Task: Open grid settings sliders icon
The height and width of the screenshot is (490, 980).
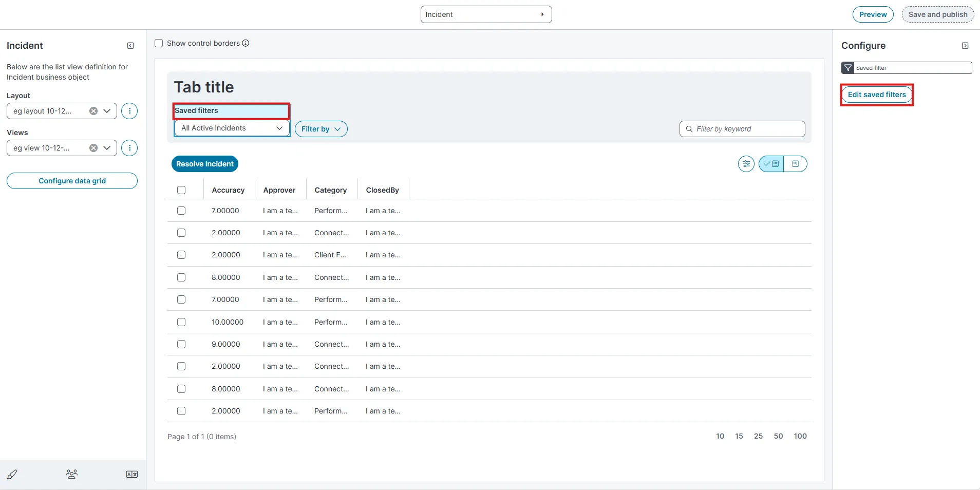Action: click(746, 164)
